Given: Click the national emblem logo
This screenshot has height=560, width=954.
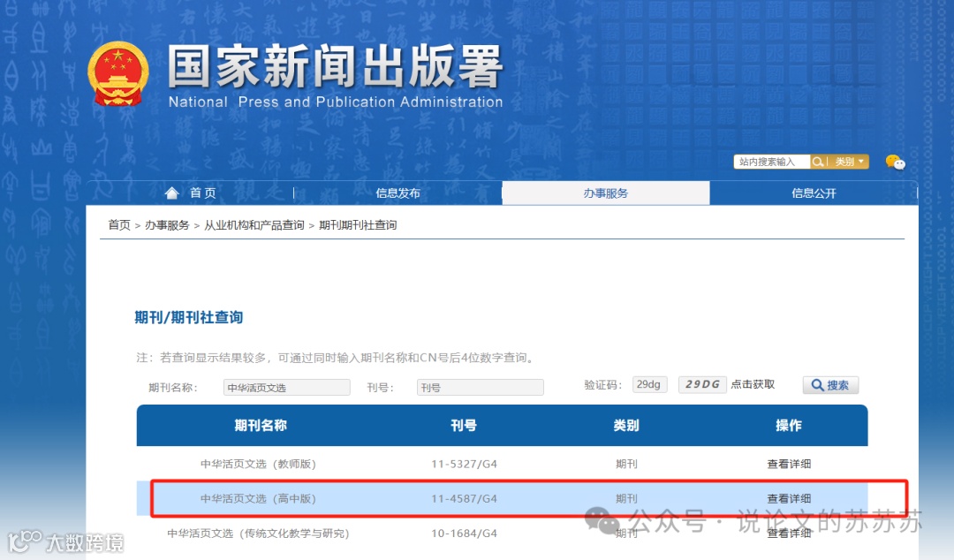Looking at the screenshot, I should [x=118, y=73].
